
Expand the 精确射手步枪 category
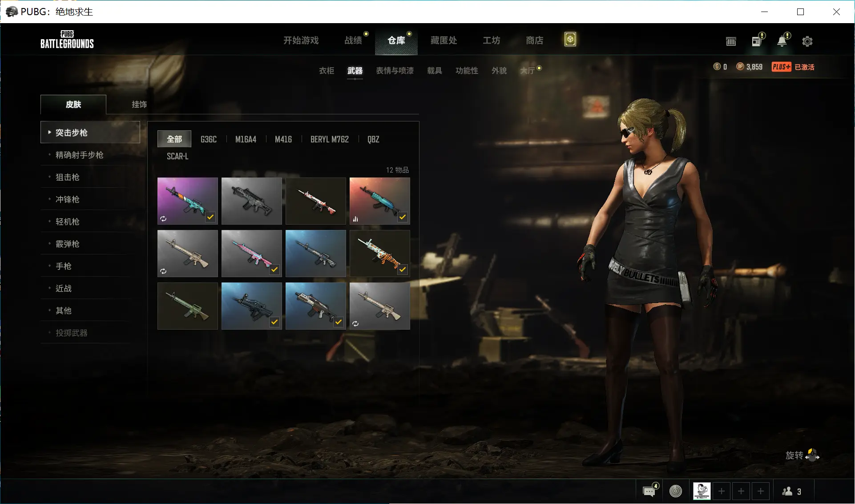[90, 155]
